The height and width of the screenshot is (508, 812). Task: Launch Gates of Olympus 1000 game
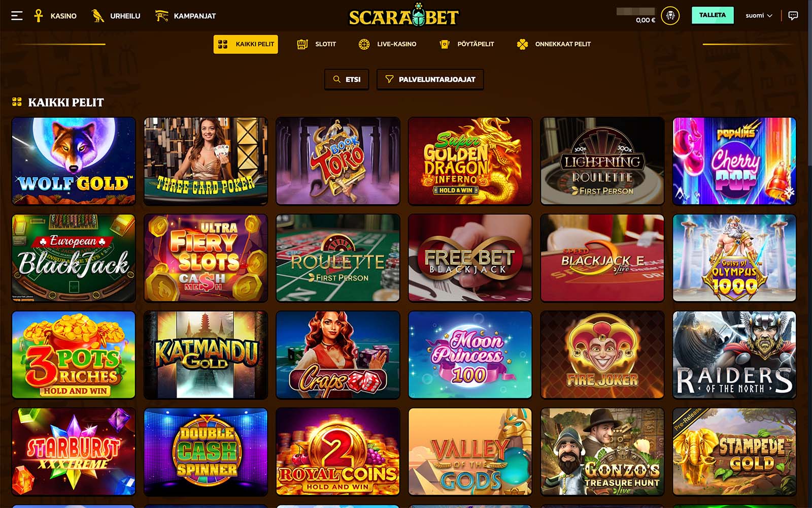pos(734,258)
